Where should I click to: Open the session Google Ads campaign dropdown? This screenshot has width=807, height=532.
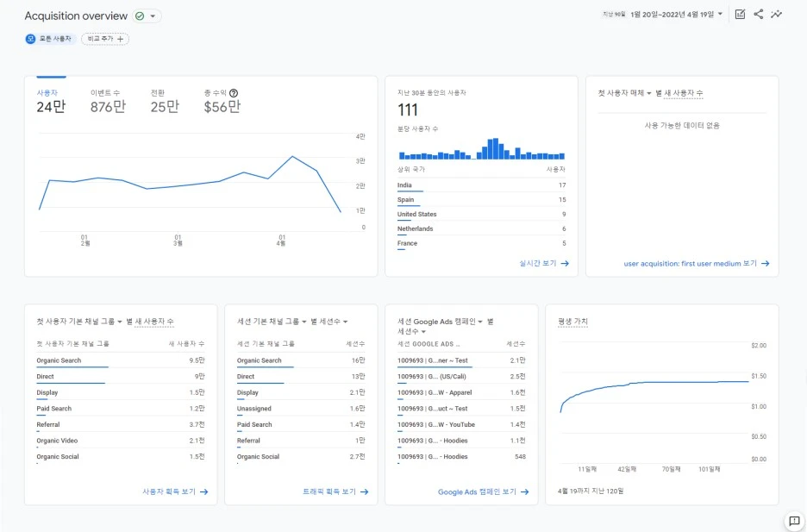480,322
